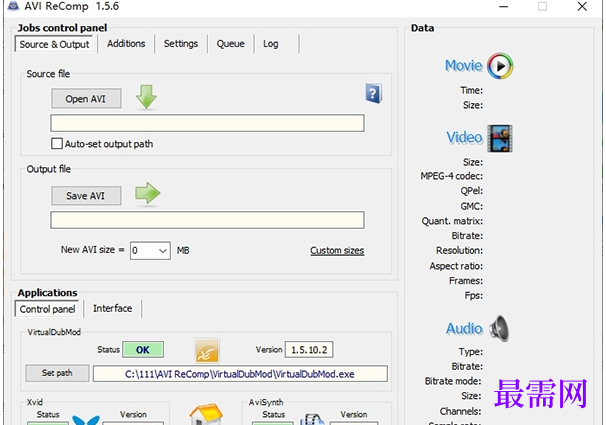This screenshot has height=425, width=606.
Task: Switch to the Queue tab
Action: pyautogui.click(x=230, y=44)
